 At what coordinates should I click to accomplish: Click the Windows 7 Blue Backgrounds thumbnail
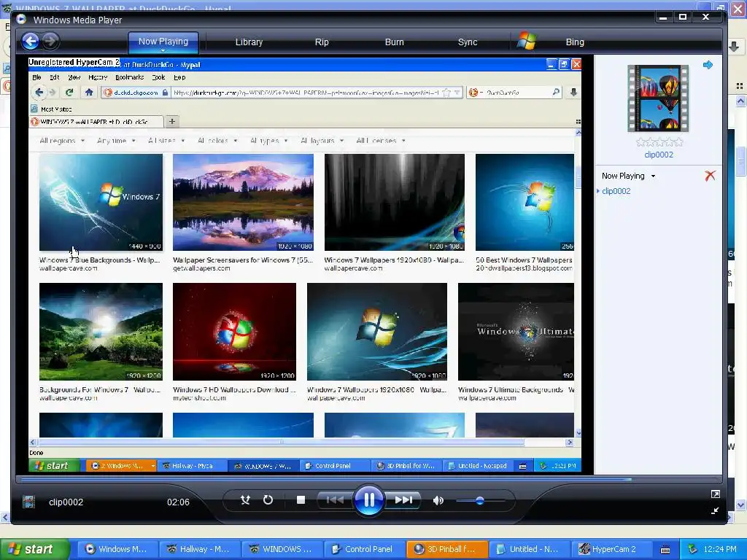coord(101,202)
